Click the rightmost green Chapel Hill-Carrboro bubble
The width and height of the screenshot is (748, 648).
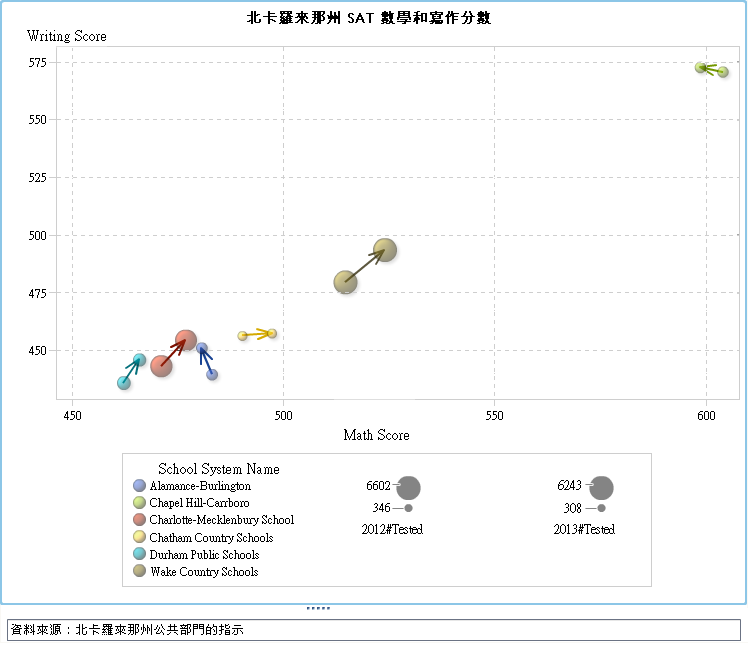(x=722, y=72)
